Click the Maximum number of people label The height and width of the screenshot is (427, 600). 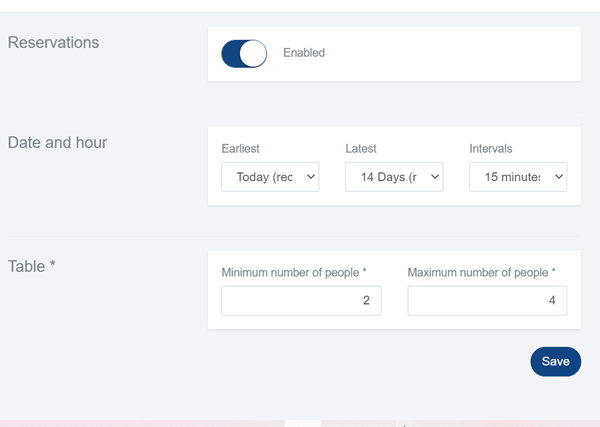click(x=482, y=272)
